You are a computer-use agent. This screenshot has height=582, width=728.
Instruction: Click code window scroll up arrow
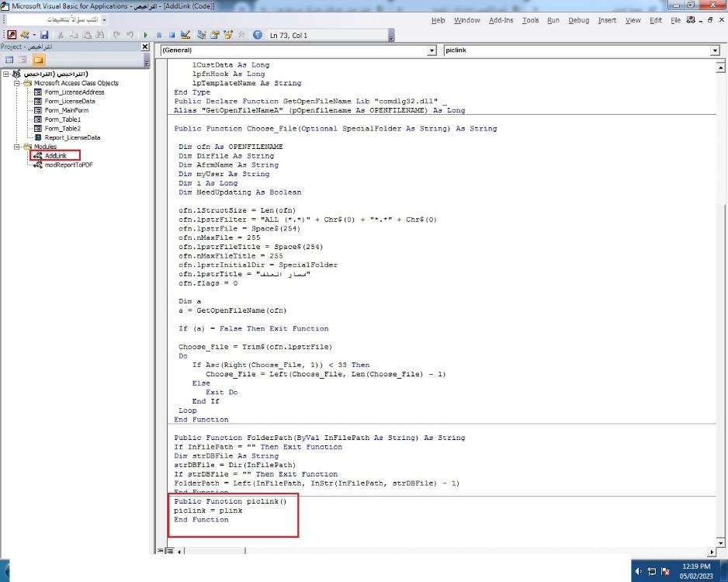tap(720, 68)
